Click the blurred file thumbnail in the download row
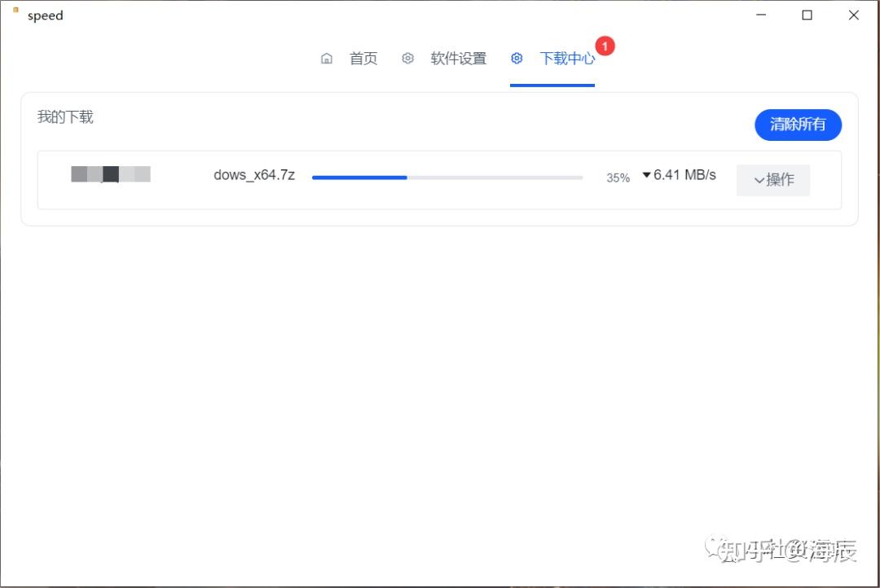 [111, 174]
